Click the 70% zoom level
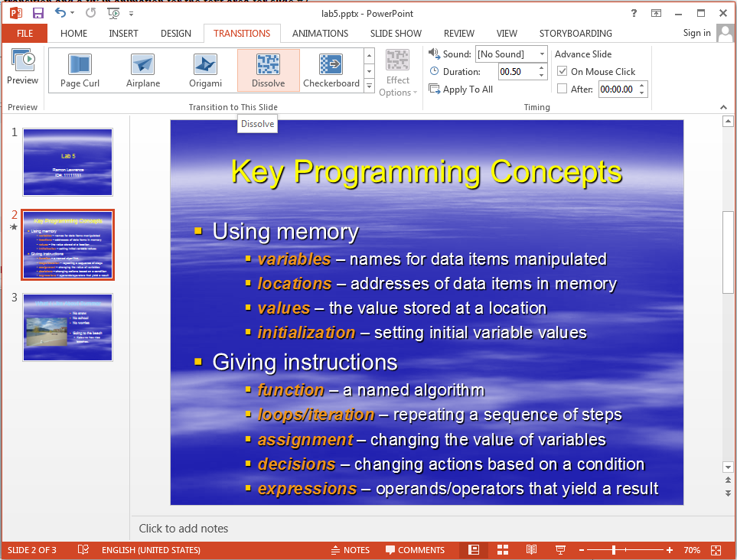 [x=692, y=550]
